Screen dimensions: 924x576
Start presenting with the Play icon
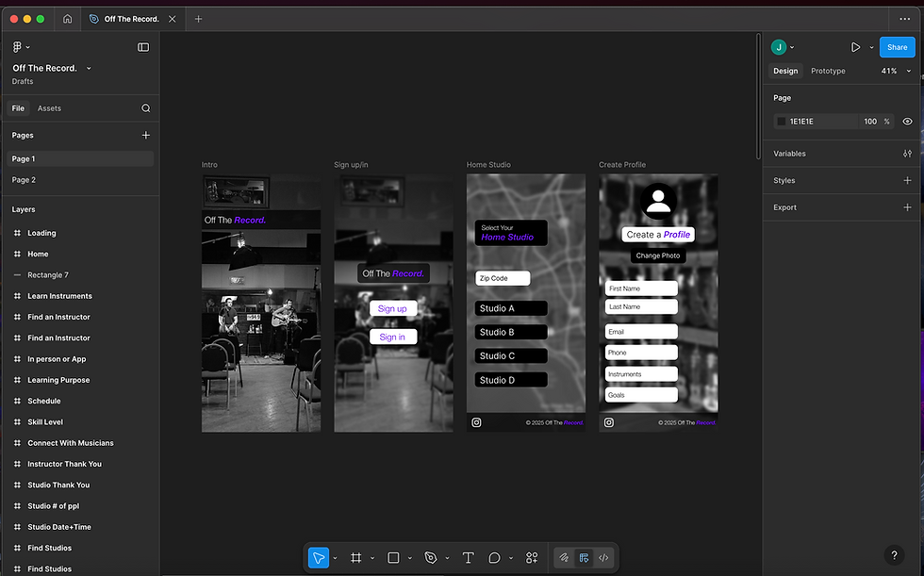(855, 46)
